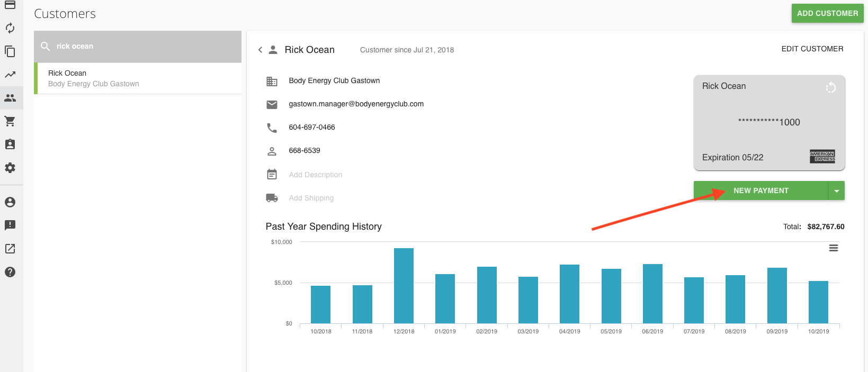The width and height of the screenshot is (868, 372).
Task: Click the copy documents sidebar icon
Action: [x=10, y=51]
